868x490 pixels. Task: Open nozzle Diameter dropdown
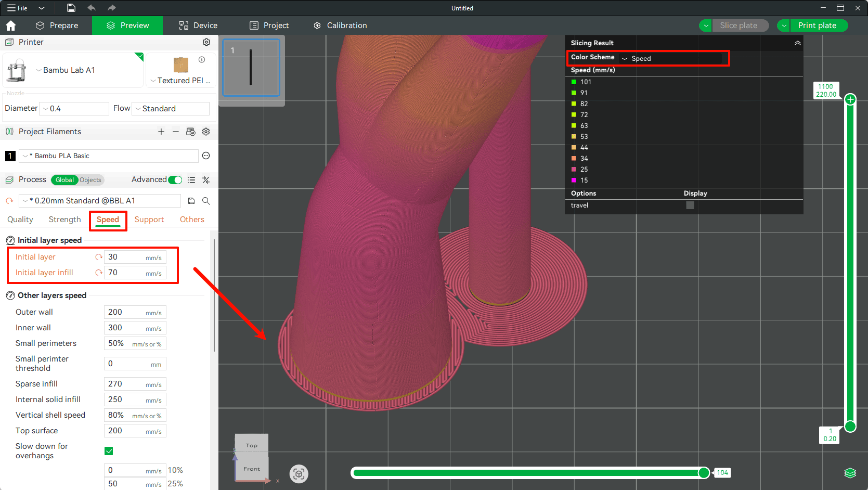pos(74,109)
